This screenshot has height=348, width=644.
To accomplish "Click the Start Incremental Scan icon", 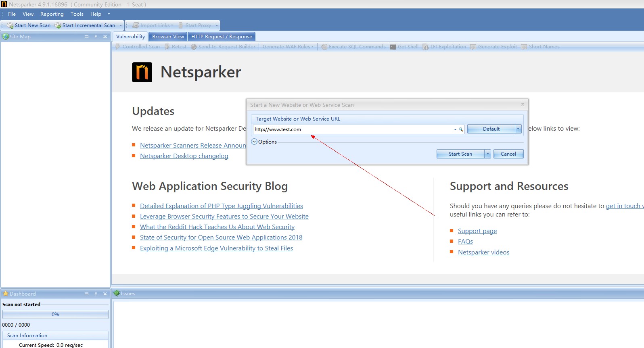I will (58, 25).
